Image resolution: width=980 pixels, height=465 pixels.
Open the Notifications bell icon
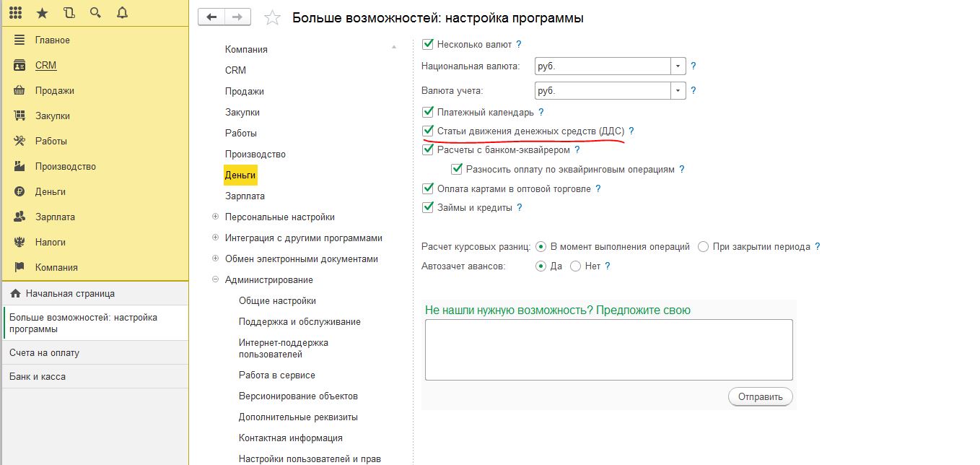point(122,12)
